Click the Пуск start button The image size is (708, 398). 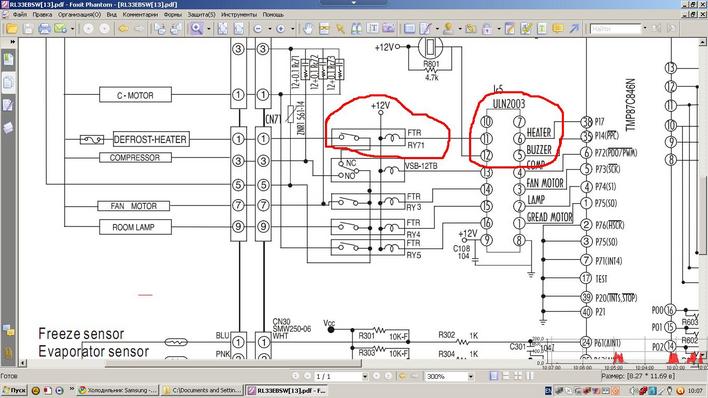tap(14, 390)
